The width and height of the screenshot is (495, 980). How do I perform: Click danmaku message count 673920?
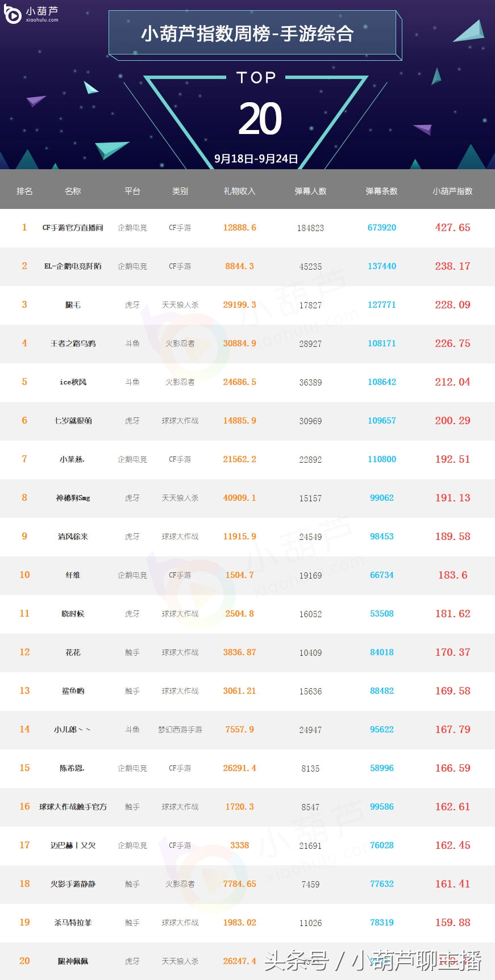click(381, 228)
